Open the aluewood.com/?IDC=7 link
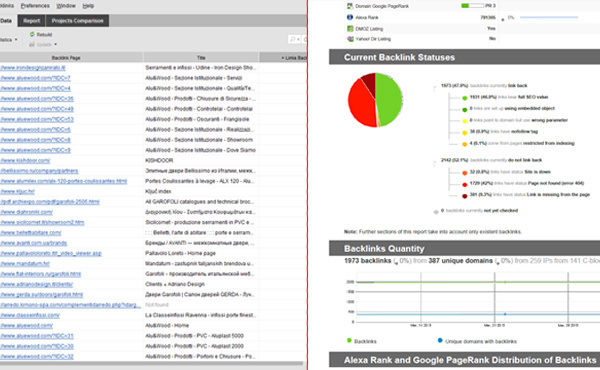 [x=35, y=78]
